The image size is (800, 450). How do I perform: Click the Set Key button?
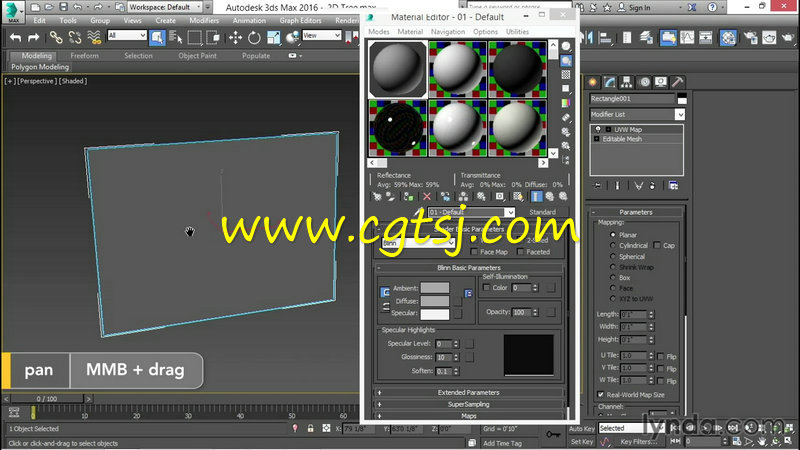pos(582,441)
